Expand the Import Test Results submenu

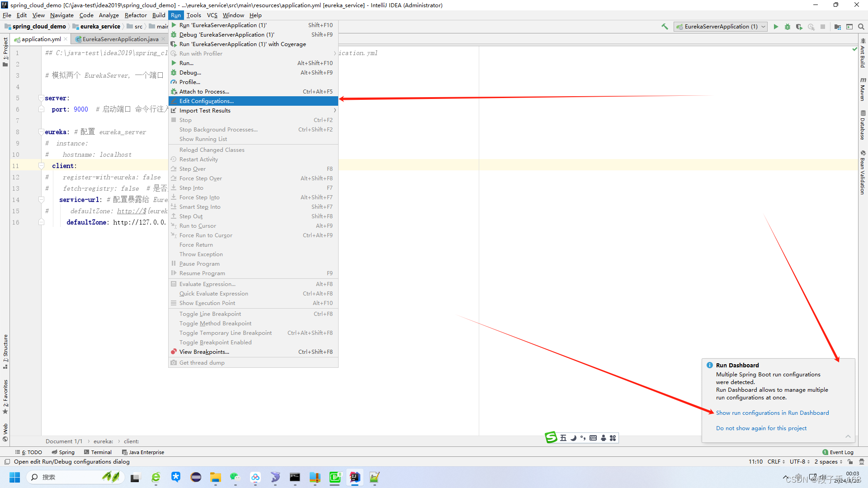click(x=253, y=110)
